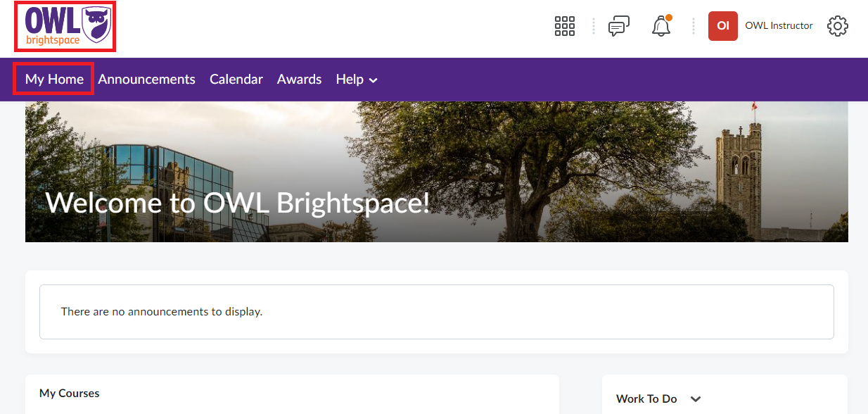Click the notification bell's orange alert dot

click(x=668, y=18)
